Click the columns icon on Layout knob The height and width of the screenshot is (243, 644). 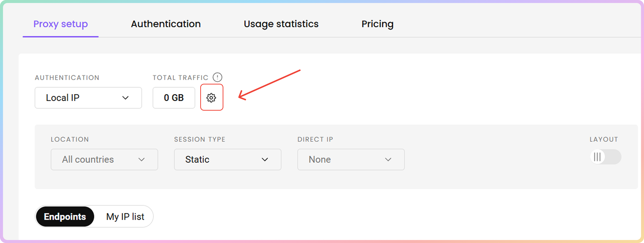click(597, 157)
